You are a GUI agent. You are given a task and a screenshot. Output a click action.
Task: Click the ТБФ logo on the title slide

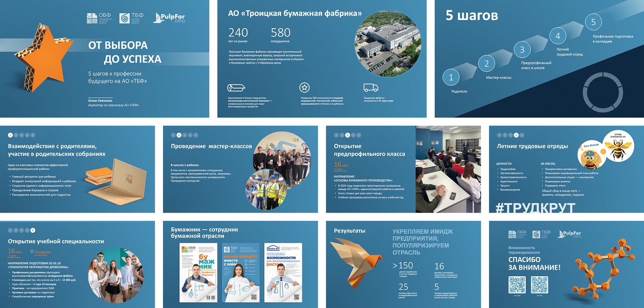131,18
